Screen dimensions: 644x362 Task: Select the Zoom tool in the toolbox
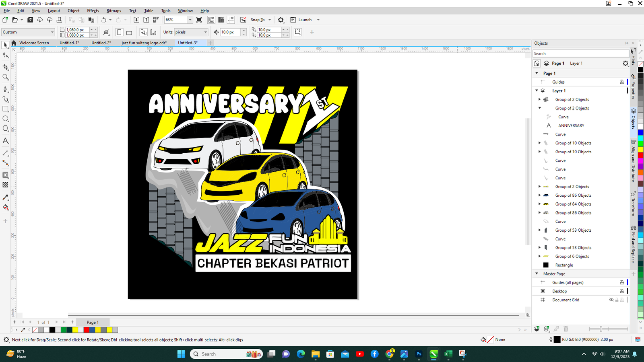tap(6, 77)
